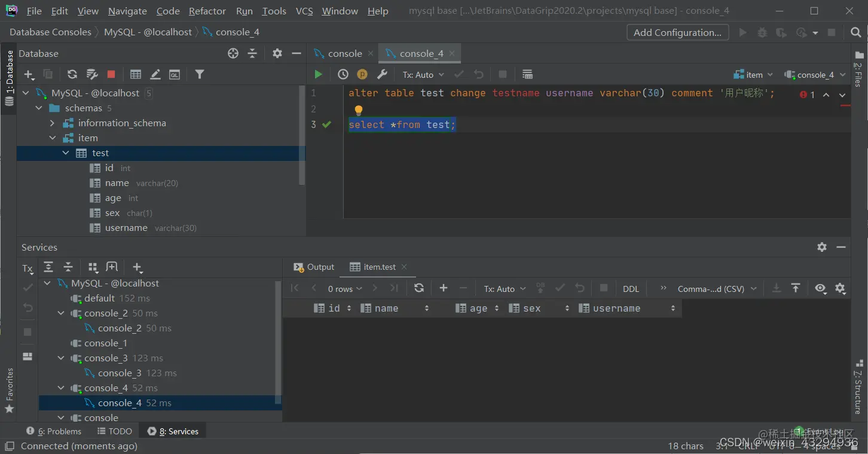Run the query with green Execute button
Viewport: 868px width, 454px height.
tap(318, 74)
